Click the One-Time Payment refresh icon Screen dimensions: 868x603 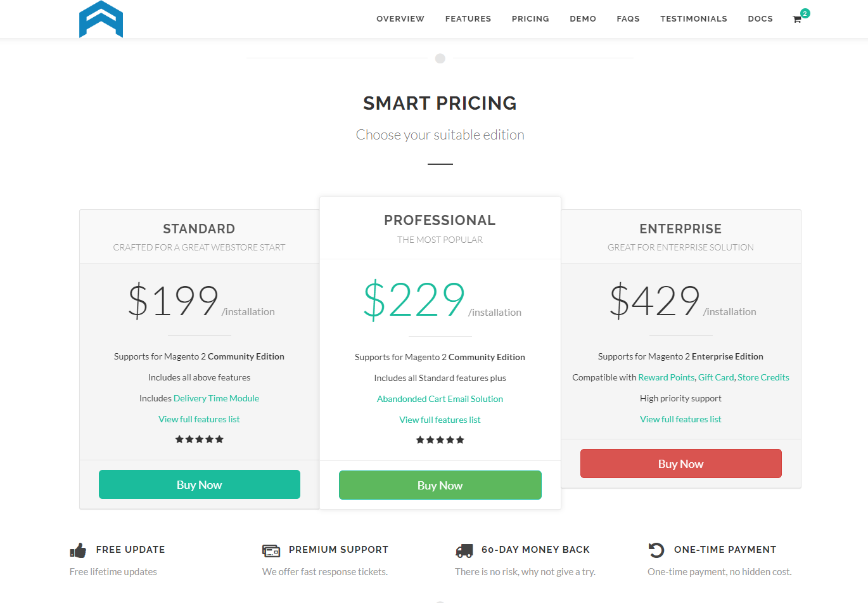(x=656, y=550)
